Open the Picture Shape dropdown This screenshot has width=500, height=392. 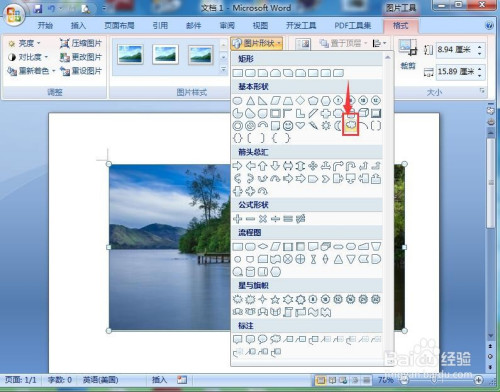tap(257, 43)
